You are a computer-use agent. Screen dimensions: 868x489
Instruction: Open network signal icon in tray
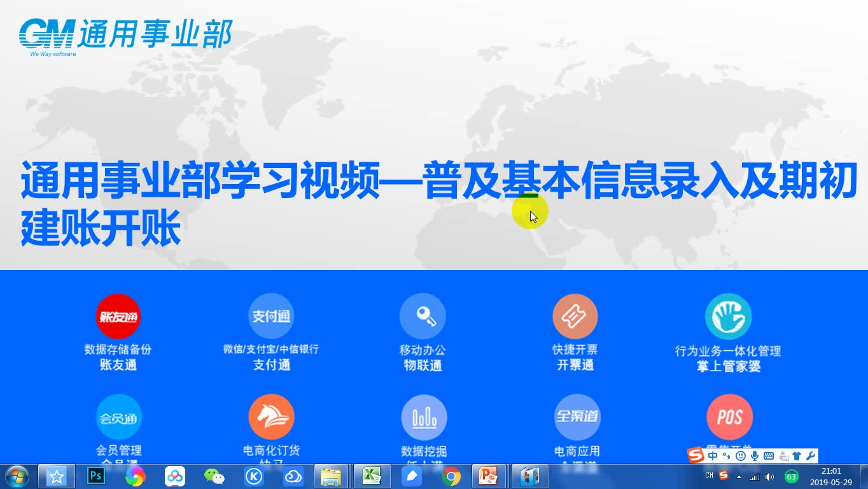755,476
